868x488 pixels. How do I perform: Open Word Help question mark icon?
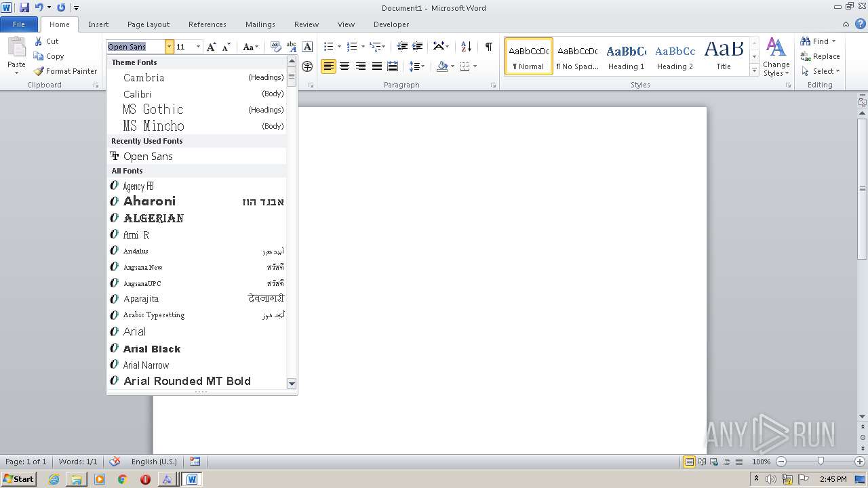(861, 24)
